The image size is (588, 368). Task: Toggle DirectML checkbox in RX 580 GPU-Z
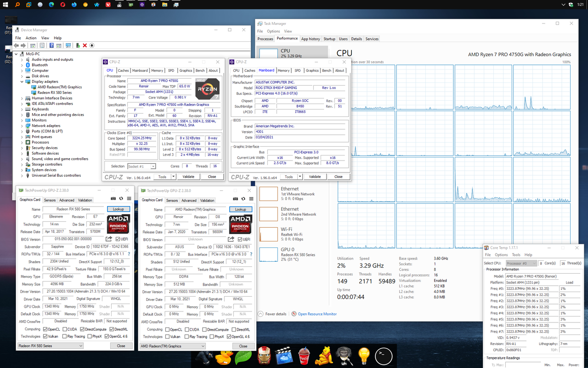tap(112, 329)
